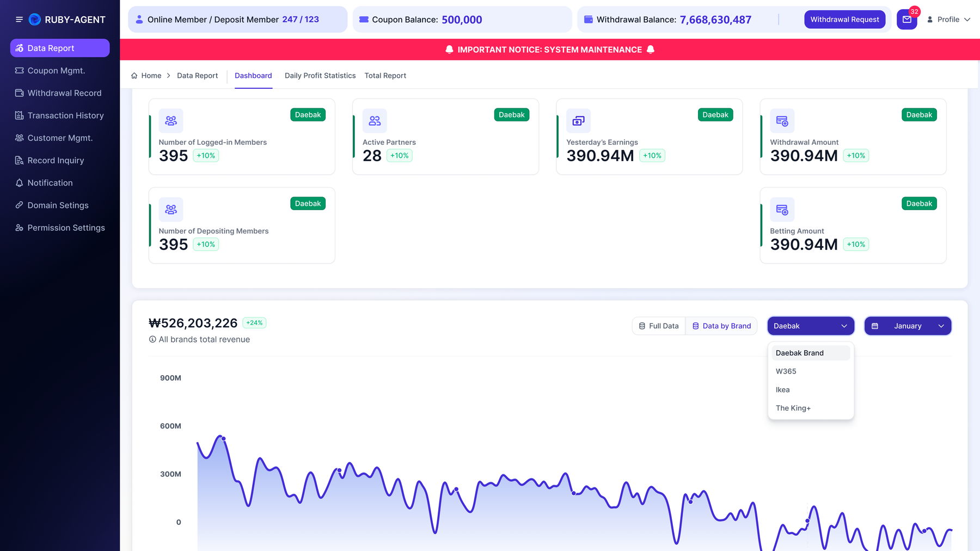
Task: Click the Yesterday's Earnings card icon
Action: click(578, 121)
